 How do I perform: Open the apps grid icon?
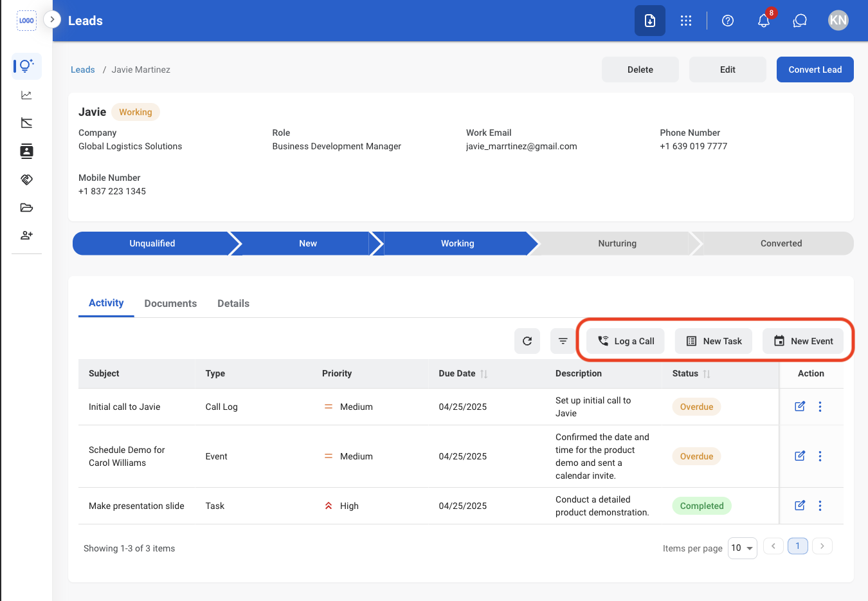(686, 21)
